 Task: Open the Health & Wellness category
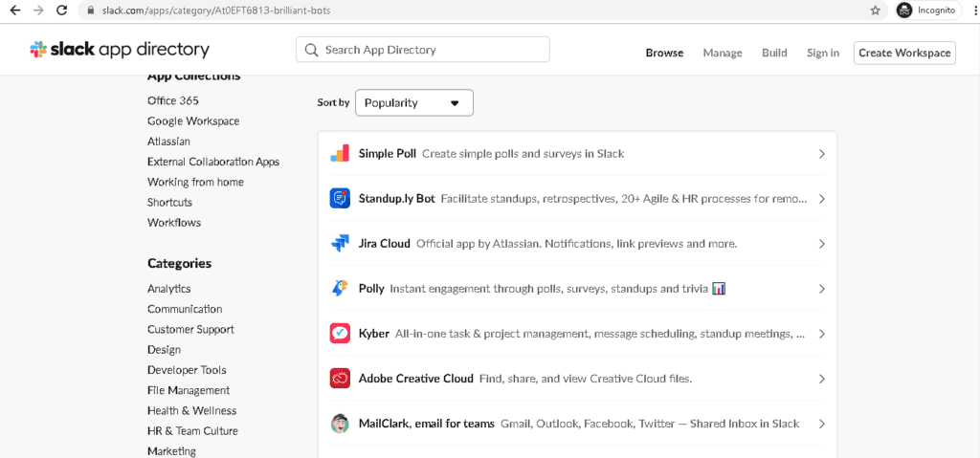(x=191, y=410)
